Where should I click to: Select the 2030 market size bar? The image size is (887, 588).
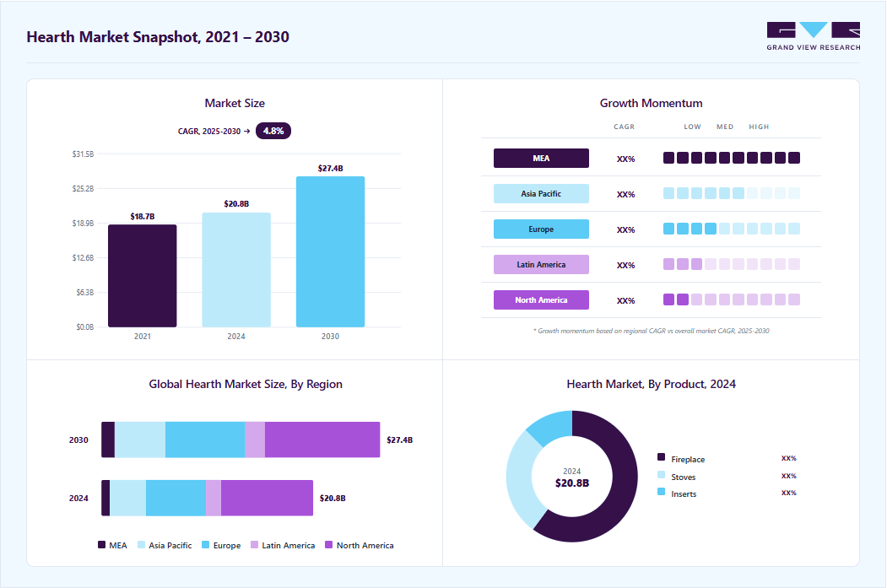pos(330,251)
